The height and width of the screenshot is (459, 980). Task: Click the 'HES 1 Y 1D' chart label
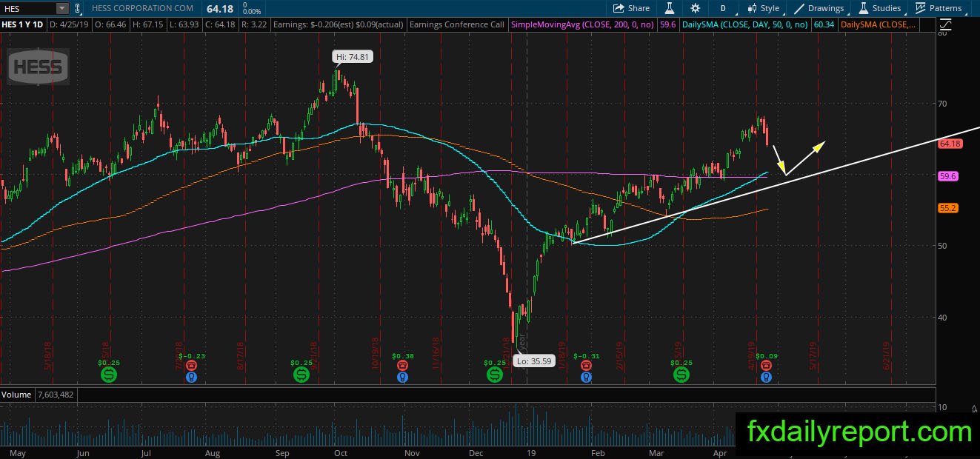tap(23, 24)
